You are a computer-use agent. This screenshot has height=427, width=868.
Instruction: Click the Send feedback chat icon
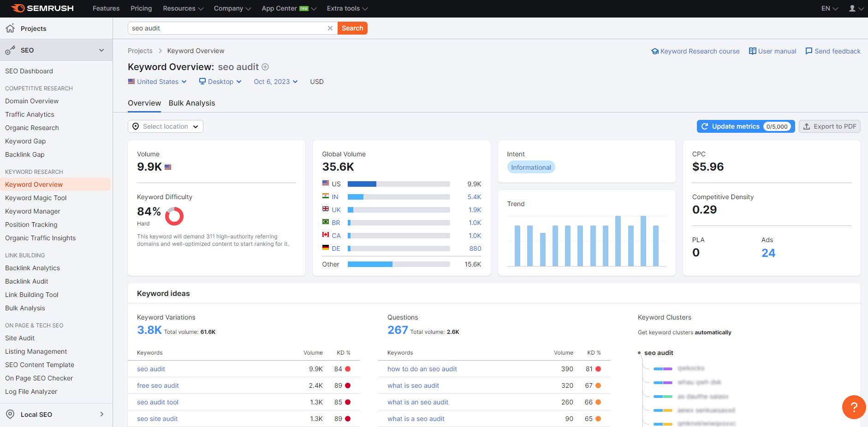809,51
